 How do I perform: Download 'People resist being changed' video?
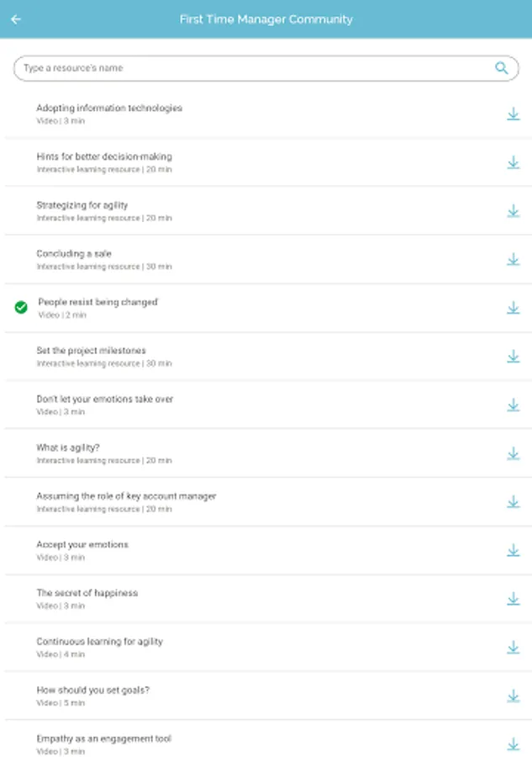pos(514,308)
